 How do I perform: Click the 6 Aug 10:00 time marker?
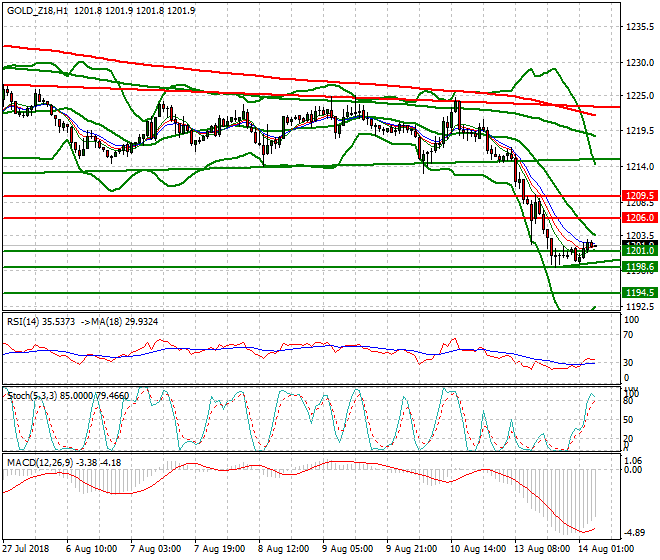point(92,549)
